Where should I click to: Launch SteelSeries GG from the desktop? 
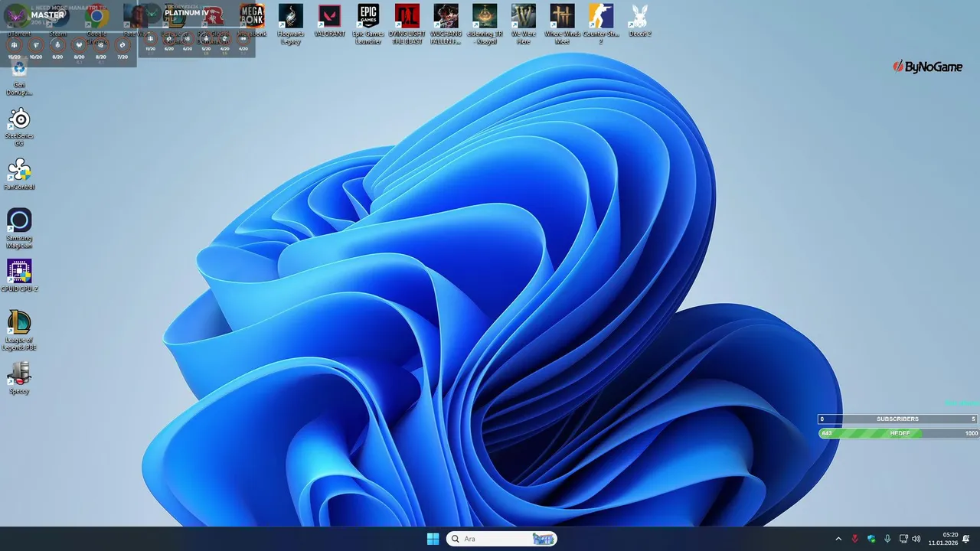tap(19, 127)
